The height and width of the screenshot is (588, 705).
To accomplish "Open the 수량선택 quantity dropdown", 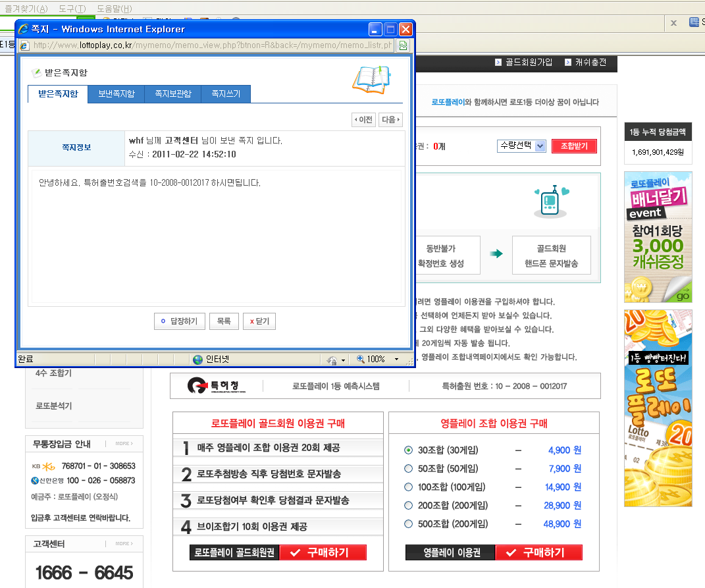I will (521, 146).
